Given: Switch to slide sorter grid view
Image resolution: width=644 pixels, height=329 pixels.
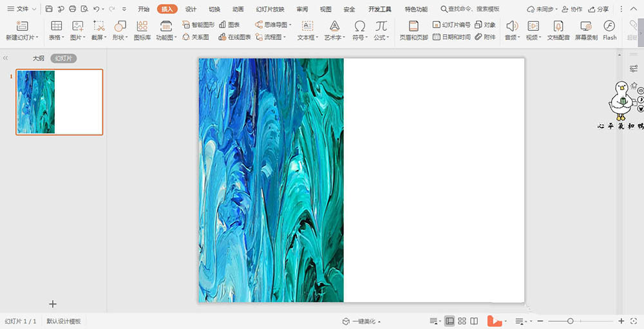Looking at the screenshot, I should (462, 321).
